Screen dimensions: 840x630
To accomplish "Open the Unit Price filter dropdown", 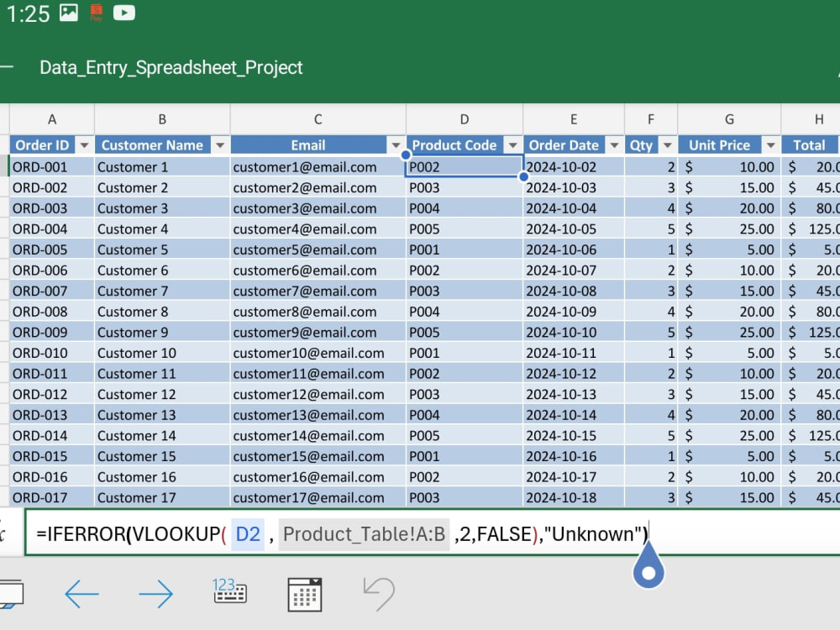I will (x=770, y=145).
